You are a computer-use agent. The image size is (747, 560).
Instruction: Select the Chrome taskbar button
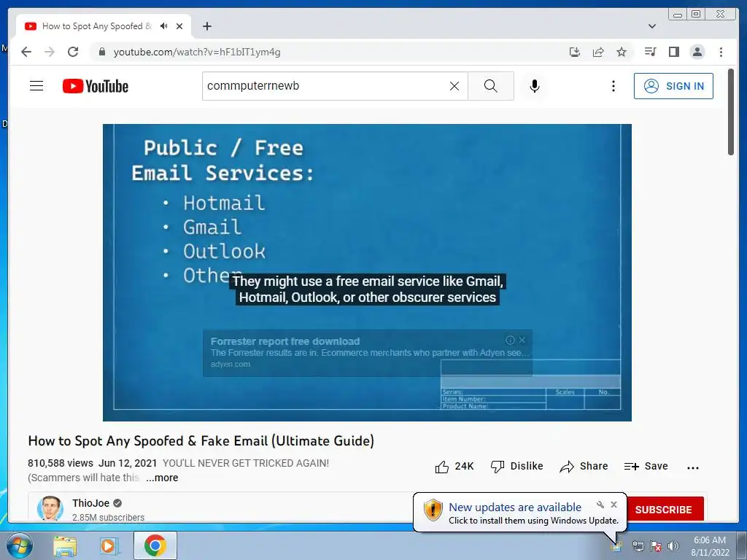[155, 545]
